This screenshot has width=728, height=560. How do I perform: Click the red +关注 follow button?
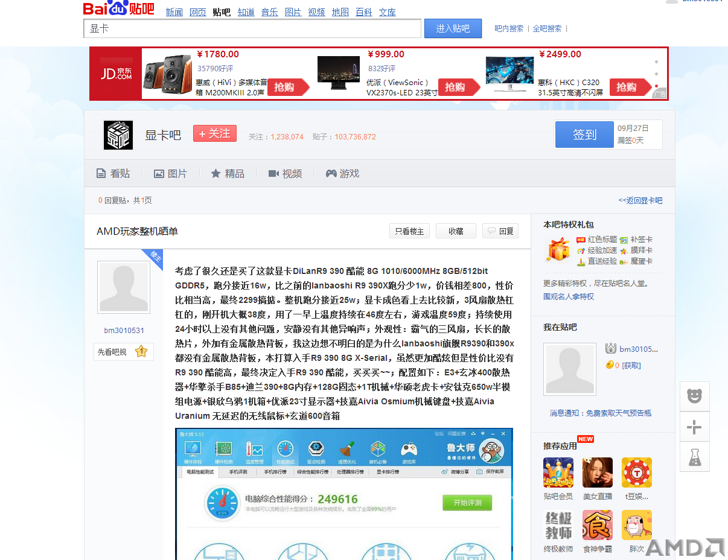click(x=215, y=133)
